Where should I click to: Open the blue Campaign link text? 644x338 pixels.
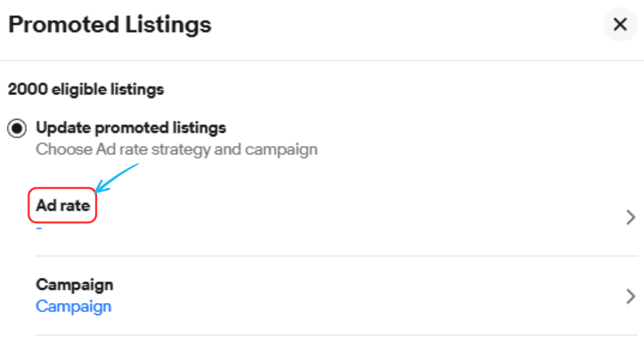click(x=74, y=306)
